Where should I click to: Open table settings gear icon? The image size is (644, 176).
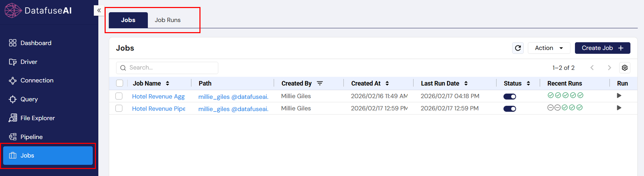[x=625, y=68]
